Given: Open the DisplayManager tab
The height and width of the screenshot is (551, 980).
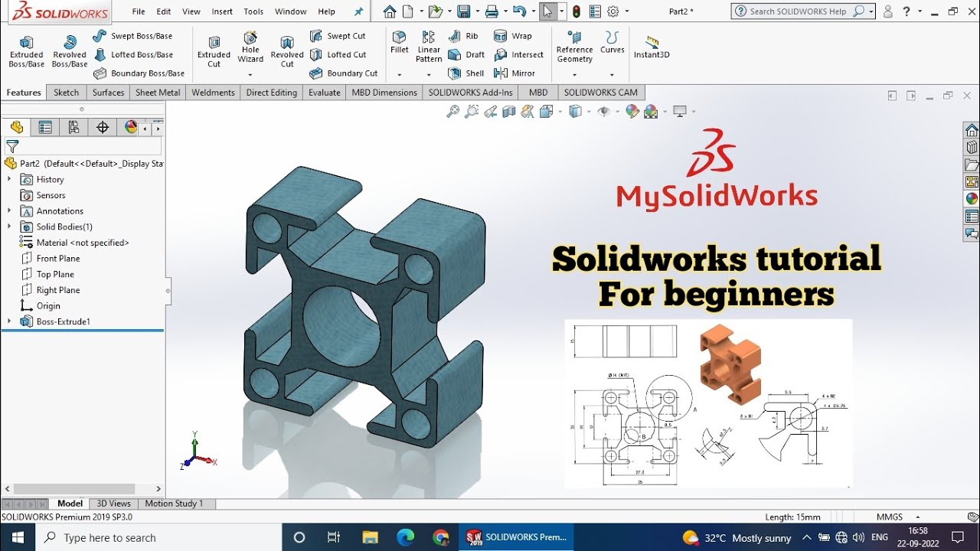Looking at the screenshot, I should tap(131, 127).
